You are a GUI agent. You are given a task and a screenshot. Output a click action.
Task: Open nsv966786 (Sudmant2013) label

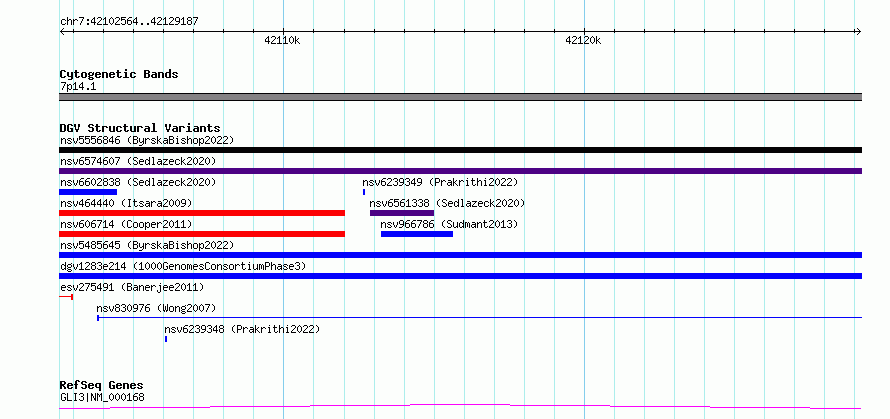tap(450, 224)
